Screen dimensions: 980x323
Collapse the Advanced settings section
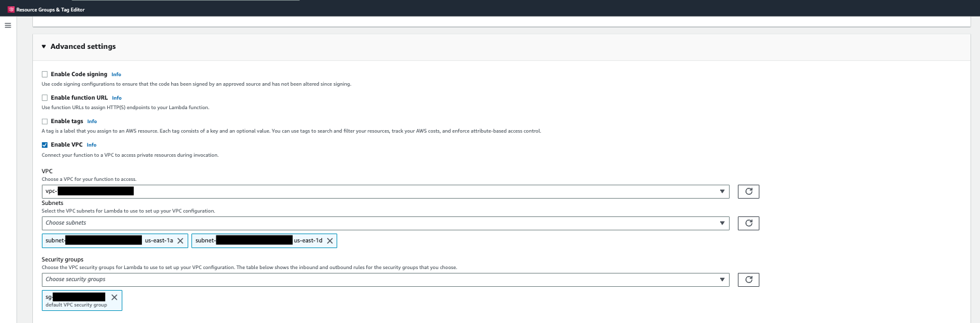point(44,46)
